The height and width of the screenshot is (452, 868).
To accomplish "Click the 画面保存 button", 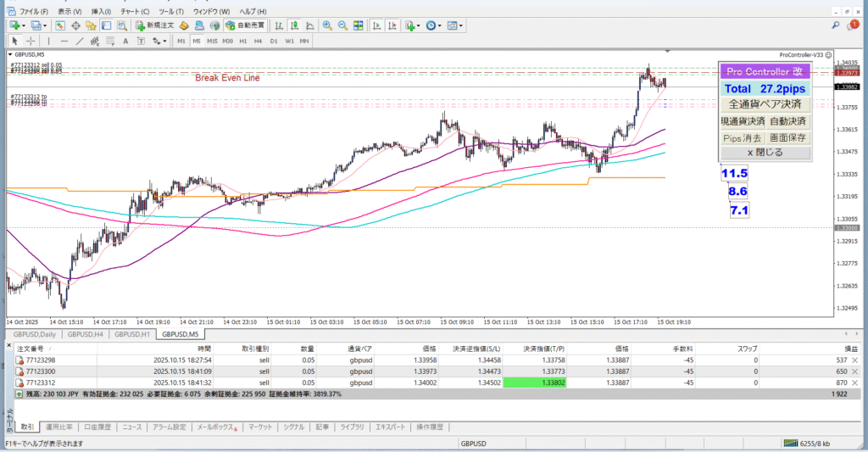I will (x=788, y=137).
